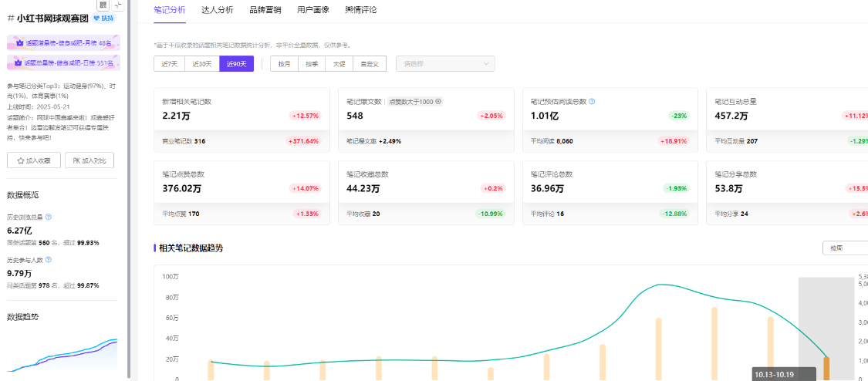The image size is (868, 381).
Task: Click the help icon next to 笔记预估阅读总数
Action: [592, 101]
